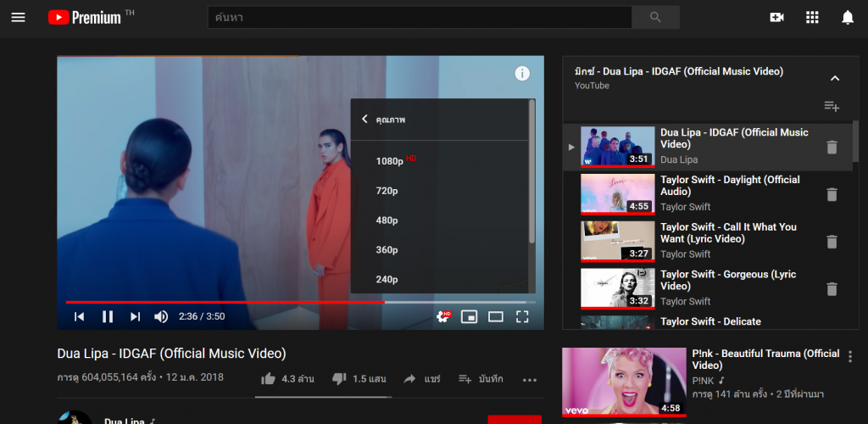
Task: Click the video progress bar
Action: (x=301, y=302)
